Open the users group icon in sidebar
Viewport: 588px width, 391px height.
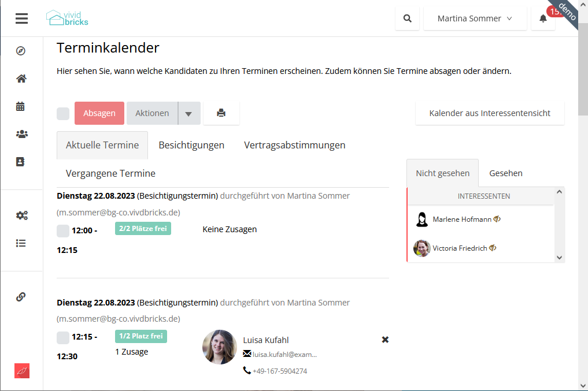21,134
